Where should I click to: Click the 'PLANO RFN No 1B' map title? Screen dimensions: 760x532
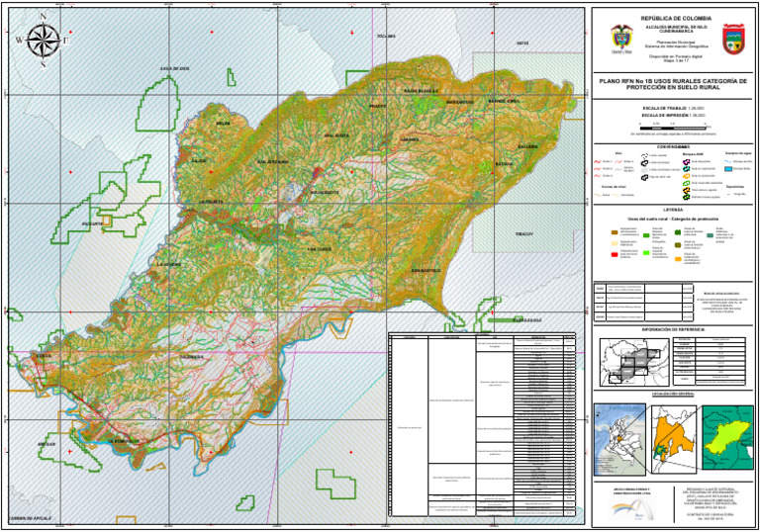pos(673,84)
